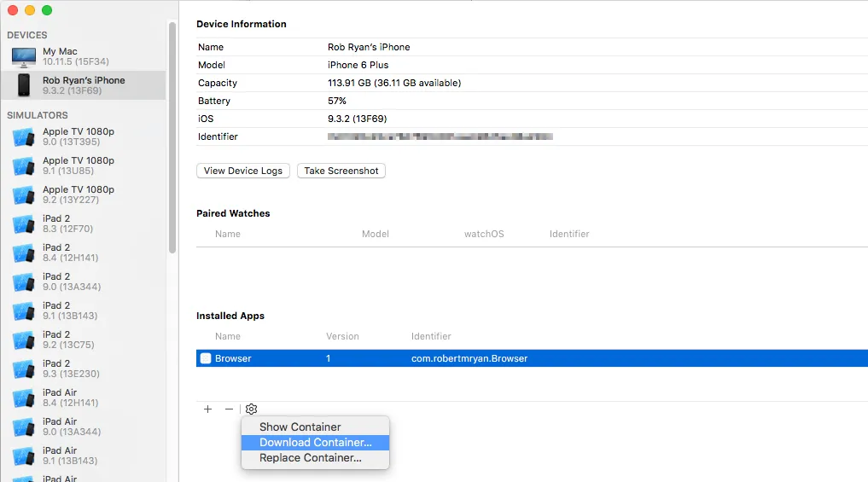Image resolution: width=868 pixels, height=482 pixels.
Task: Click the Take Screenshot button
Action: pos(341,171)
